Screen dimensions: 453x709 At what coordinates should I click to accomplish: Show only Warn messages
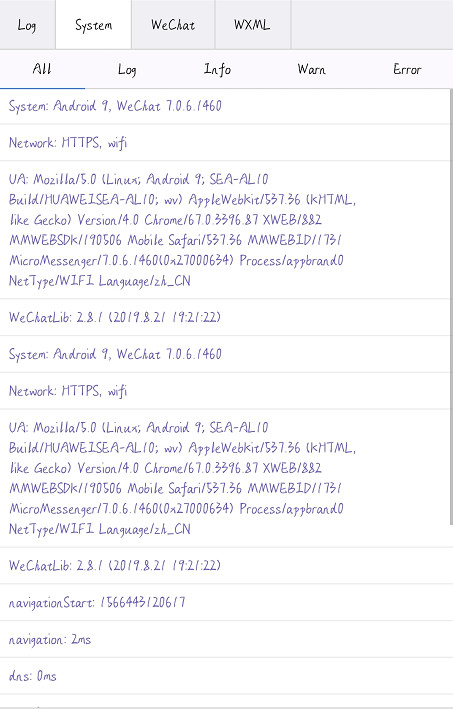click(x=311, y=69)
